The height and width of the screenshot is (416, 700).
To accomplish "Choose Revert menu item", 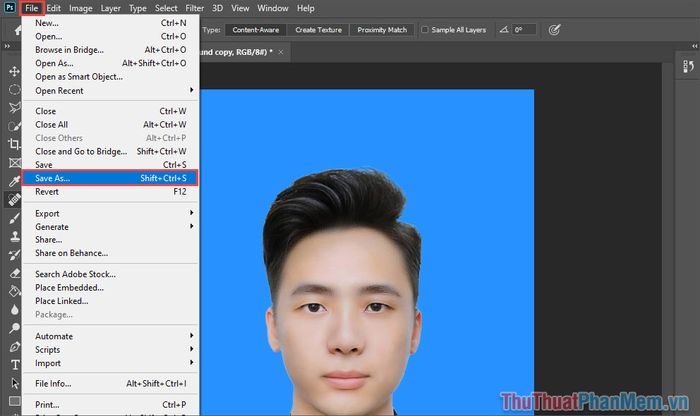I will [x=111, y=191].
